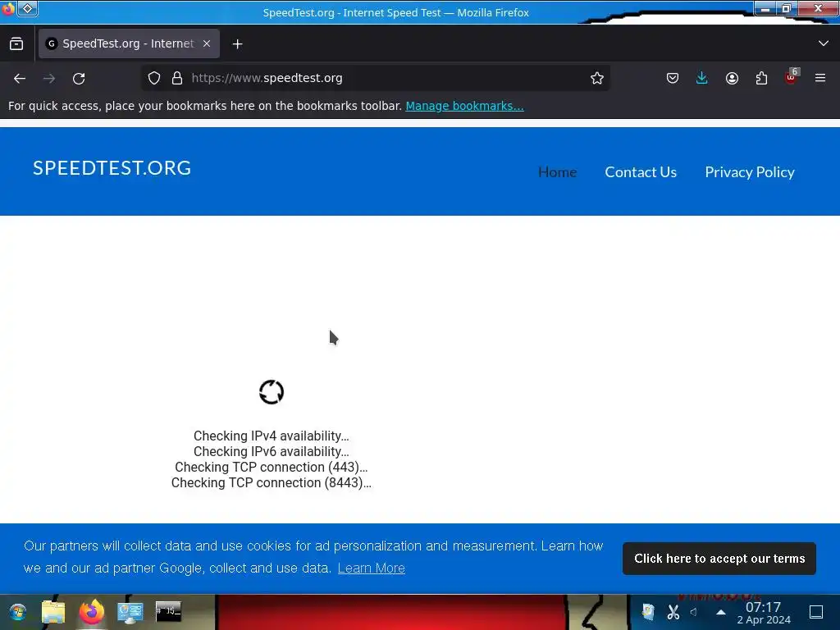The width and height of the screenshot is (840, 630).
Task: Bookmark this page with the star icon
Action: point(597,78)
